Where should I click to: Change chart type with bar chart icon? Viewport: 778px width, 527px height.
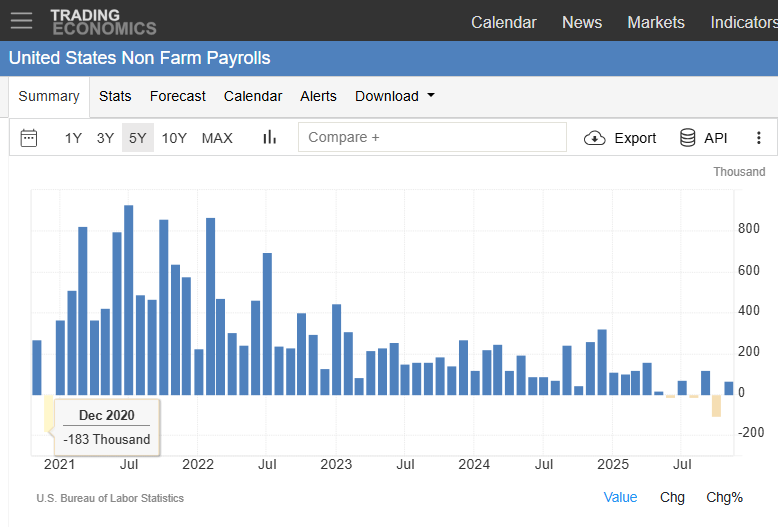(x=269, y=137)
